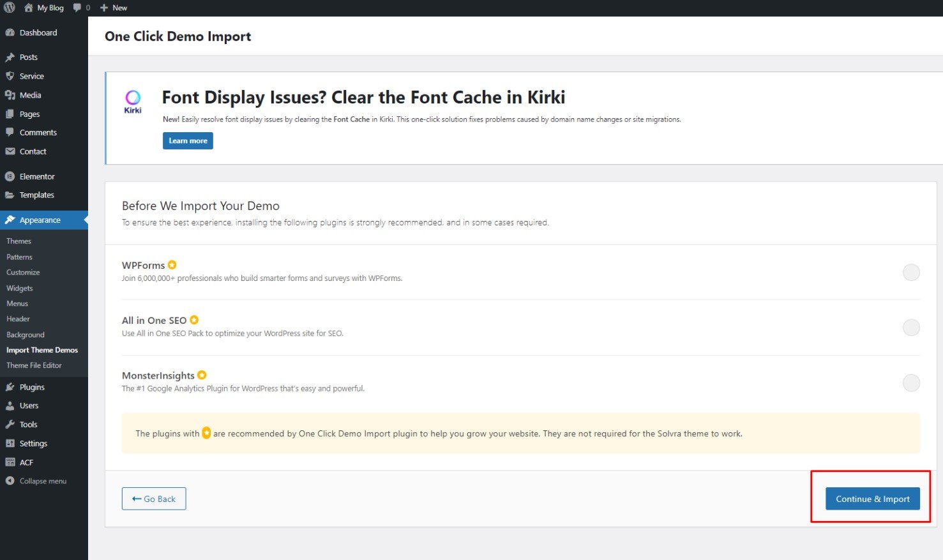Click the Media library icon

(x=10, y=95)
